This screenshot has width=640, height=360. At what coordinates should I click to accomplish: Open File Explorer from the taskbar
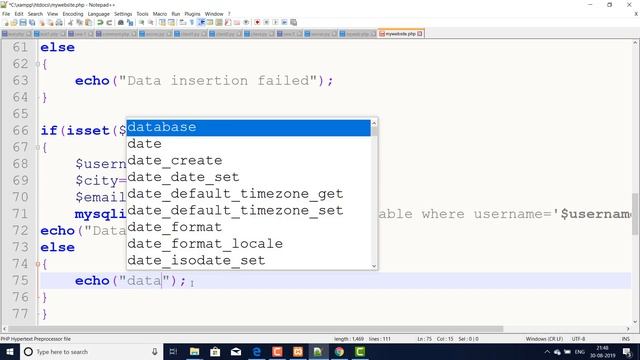(194, 352)
